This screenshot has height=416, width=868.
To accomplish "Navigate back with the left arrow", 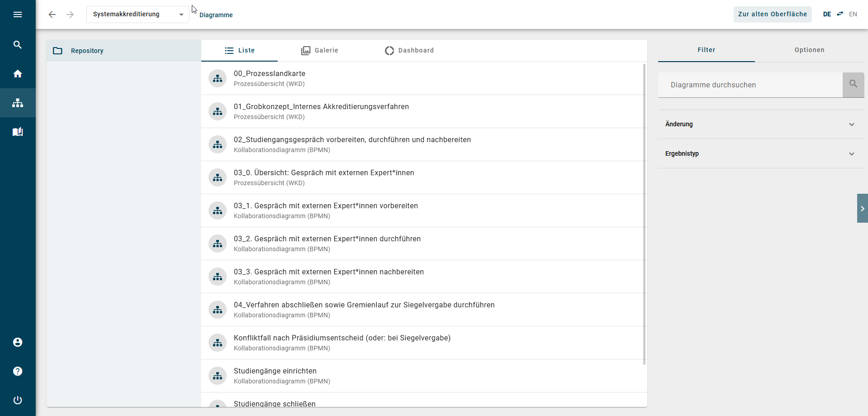I will pos(52,14).
